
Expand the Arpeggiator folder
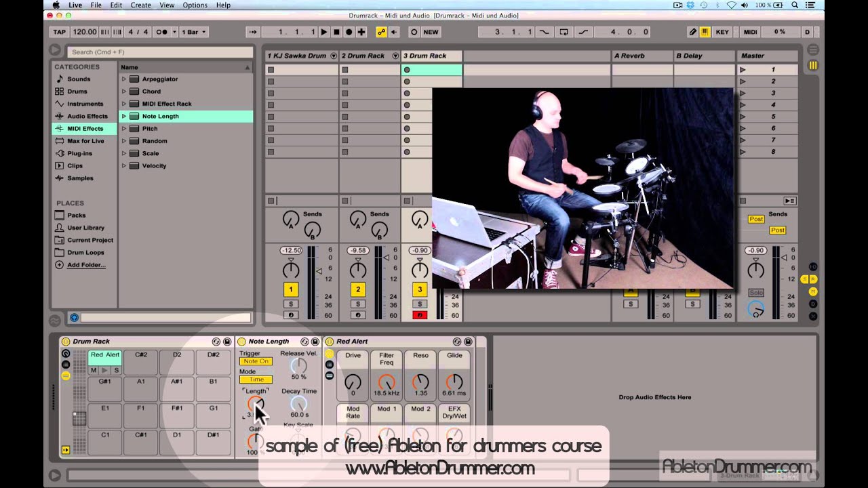[x=123, y=79]
